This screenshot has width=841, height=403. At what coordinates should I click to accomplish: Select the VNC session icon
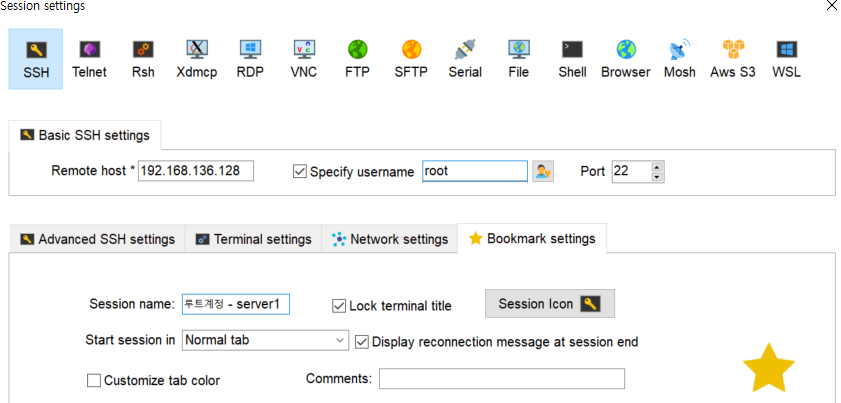click(x=304, y=59)
